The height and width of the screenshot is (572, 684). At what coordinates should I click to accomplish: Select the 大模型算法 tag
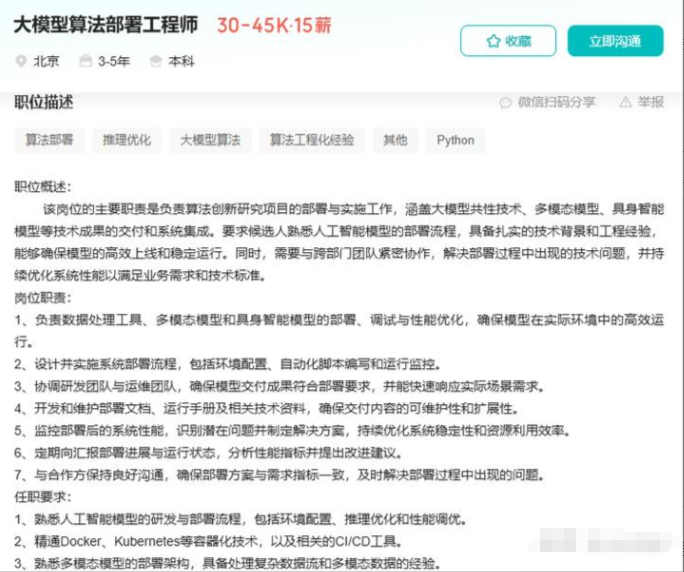pyautogui.click(x=210, y=140)
